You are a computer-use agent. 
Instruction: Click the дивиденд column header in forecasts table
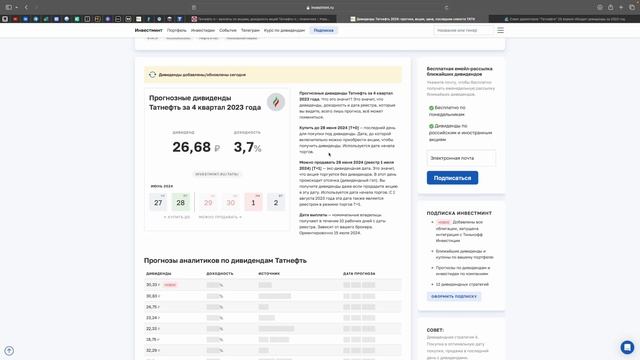[159, 273]
